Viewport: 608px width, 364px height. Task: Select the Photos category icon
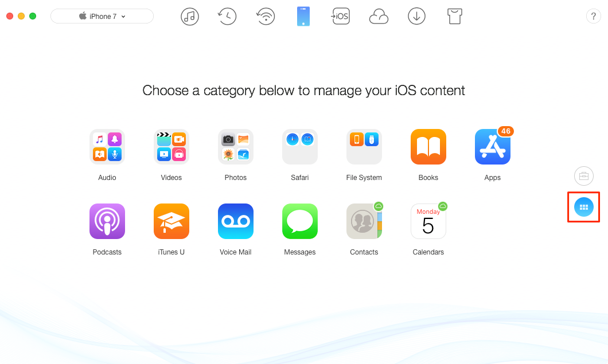click(x=235, y=147)
